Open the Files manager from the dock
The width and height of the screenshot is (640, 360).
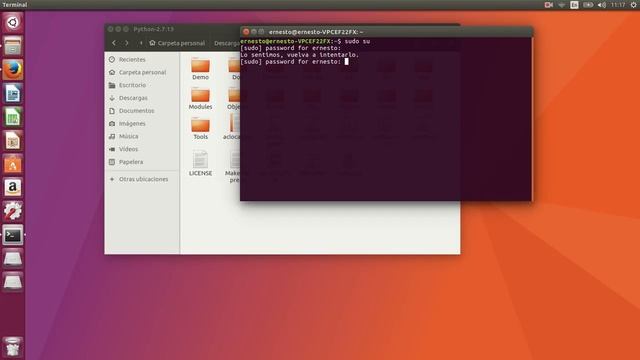coord(13,46)
